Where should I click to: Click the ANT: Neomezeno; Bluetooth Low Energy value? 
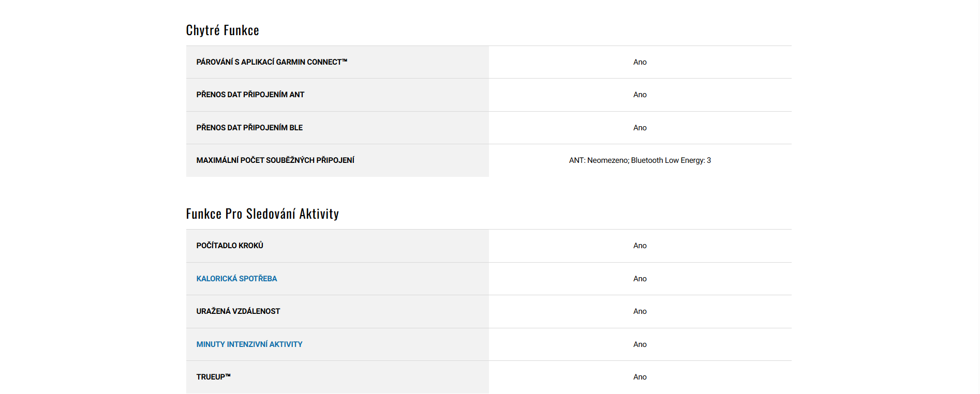click(640, 160)
